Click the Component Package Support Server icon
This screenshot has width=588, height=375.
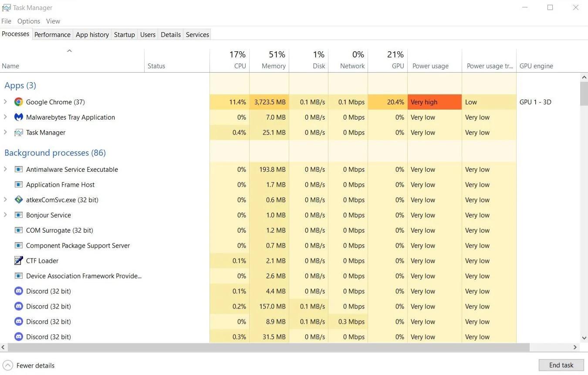[18, 245]
